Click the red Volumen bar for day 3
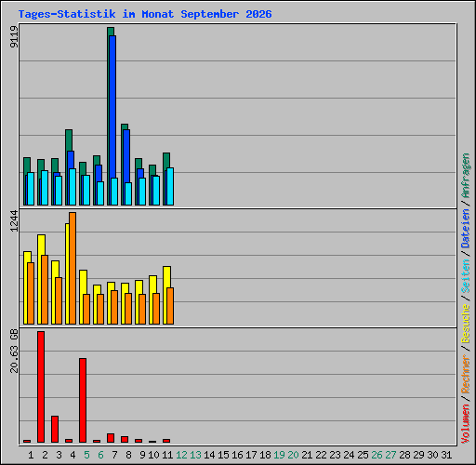The height and width of the screenshot is (465, 476). [x=55, y=429]
